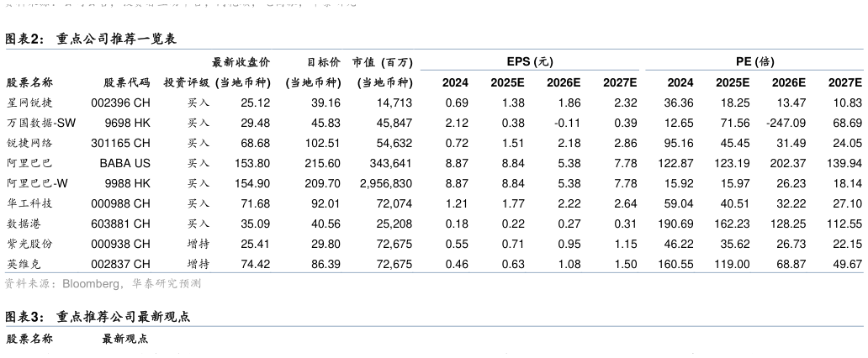The height and width of the screenshot is (358, 868).
Task: Click the blank area under the right short underline
Action: (754, 168)
